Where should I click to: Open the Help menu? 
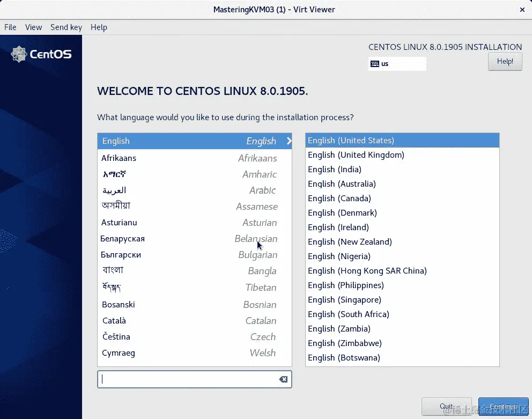click(99, 27)
